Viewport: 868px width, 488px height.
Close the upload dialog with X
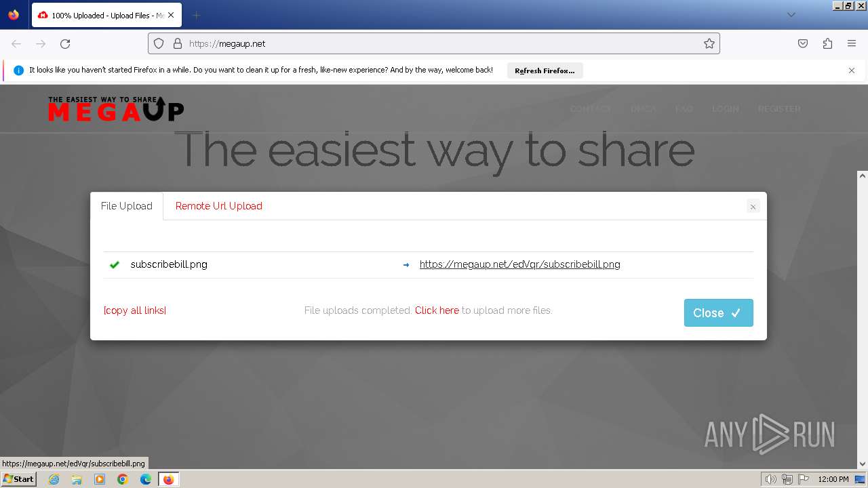click(x=753, y=207)
